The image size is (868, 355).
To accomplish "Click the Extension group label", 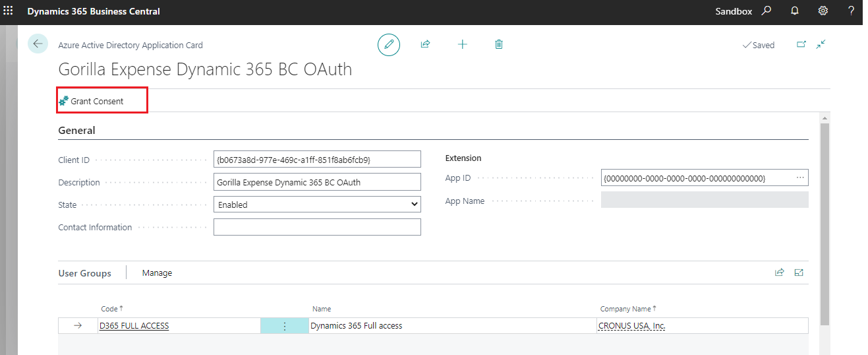I will pos(463,158).
